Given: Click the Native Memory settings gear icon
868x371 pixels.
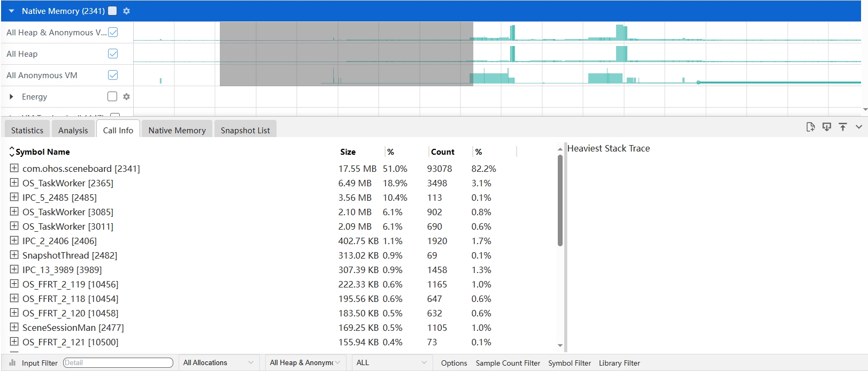Looking at the screenshot, I should (126, 11).
